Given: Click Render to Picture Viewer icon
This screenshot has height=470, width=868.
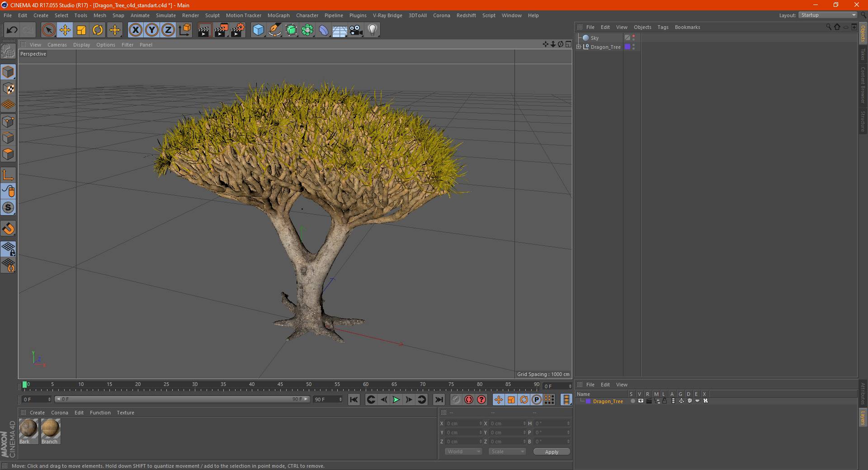Looking at the screenshot, I should pos(221,30).
